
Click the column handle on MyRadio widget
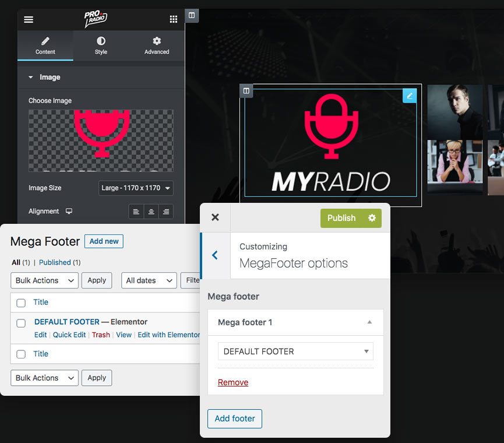coord(246,91)
